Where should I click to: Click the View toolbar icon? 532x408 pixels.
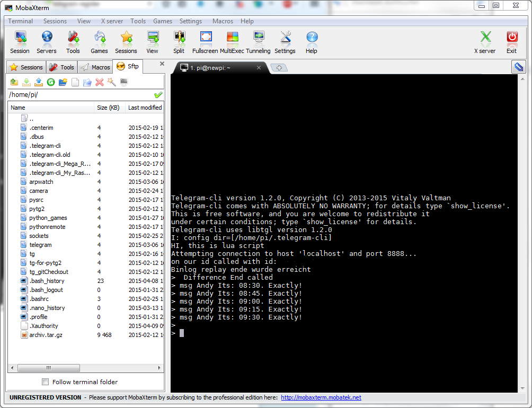tap(152, 42)
